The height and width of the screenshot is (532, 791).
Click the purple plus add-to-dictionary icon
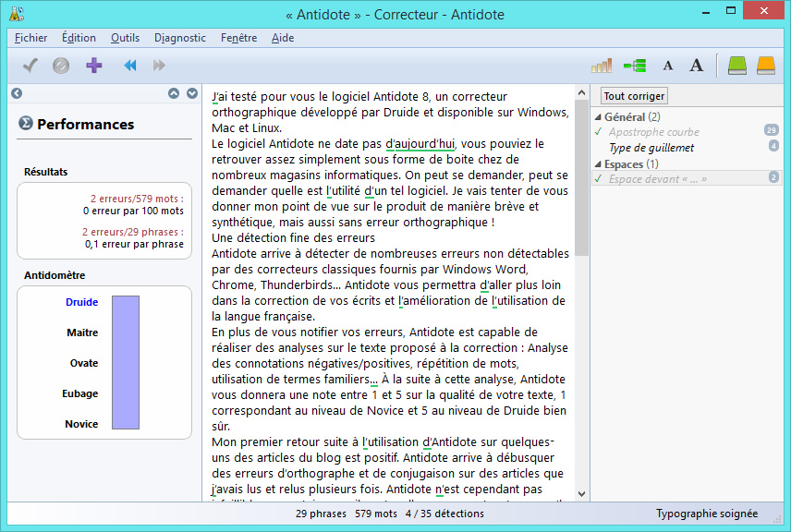click(94, 66)
